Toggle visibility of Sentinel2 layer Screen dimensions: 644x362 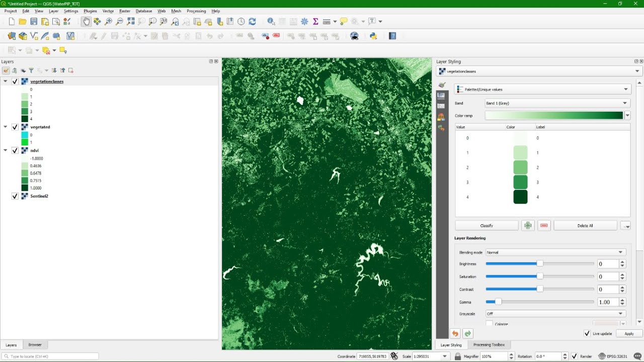[15, 196]
